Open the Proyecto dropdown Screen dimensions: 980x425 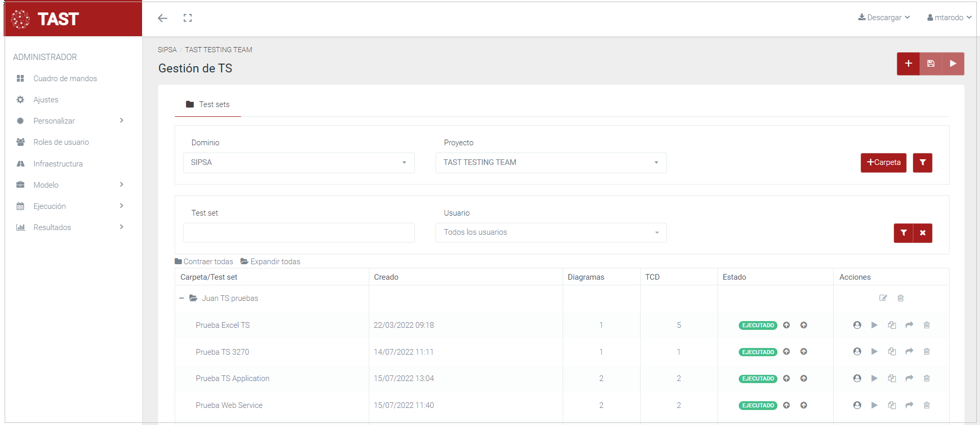click(x=551, y=163)
